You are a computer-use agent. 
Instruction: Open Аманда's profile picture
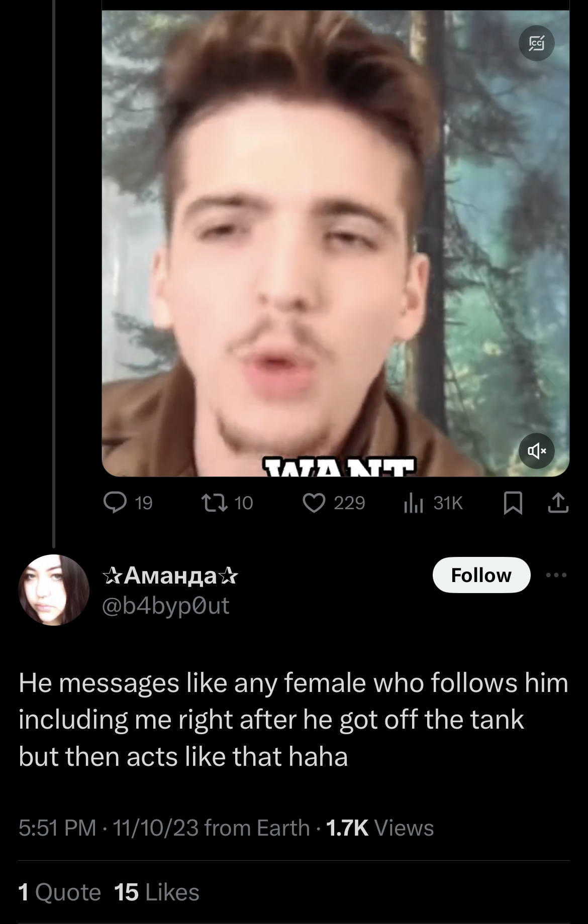coord(54,590)
